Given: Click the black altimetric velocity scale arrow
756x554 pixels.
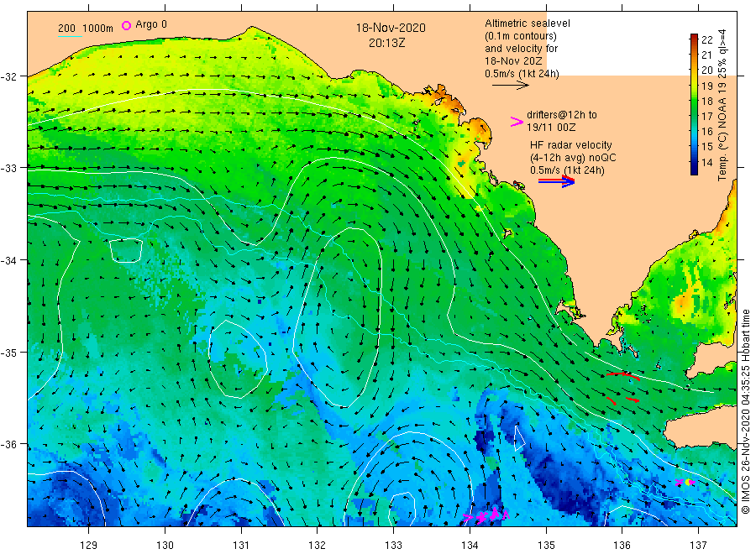Looking at the screenshot, I should pyautogui.click(x=510, y=86).
